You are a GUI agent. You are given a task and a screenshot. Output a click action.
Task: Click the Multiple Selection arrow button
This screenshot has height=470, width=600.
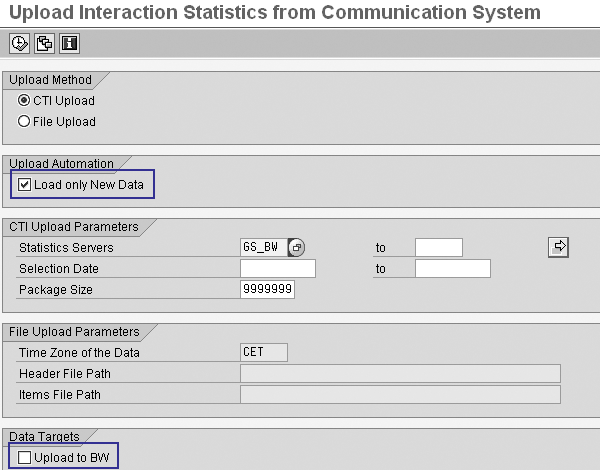pos(559,246)
